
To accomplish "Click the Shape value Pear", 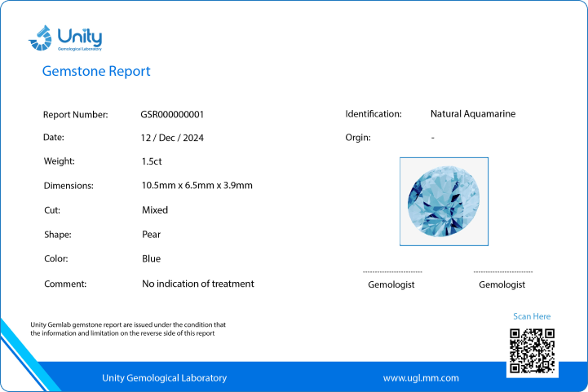I will coord(151,235).
